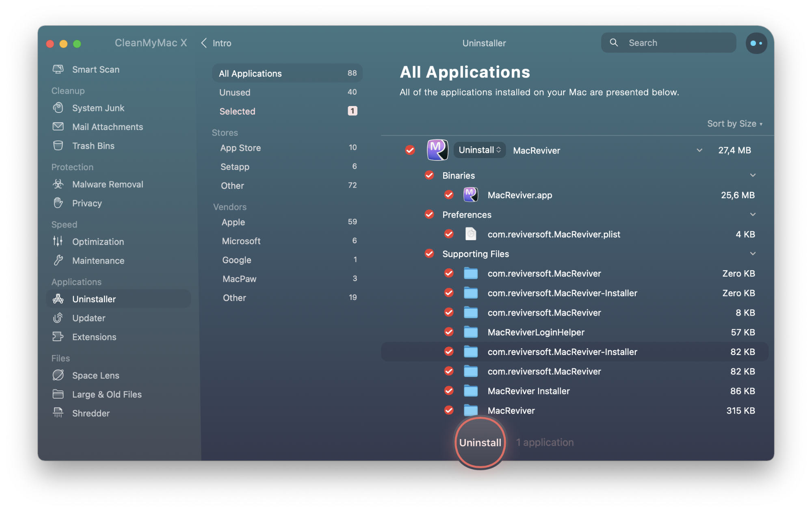812x511 pixels.
Task: Open Trash Bins bucket icon
Action: (x=58, y=146)
